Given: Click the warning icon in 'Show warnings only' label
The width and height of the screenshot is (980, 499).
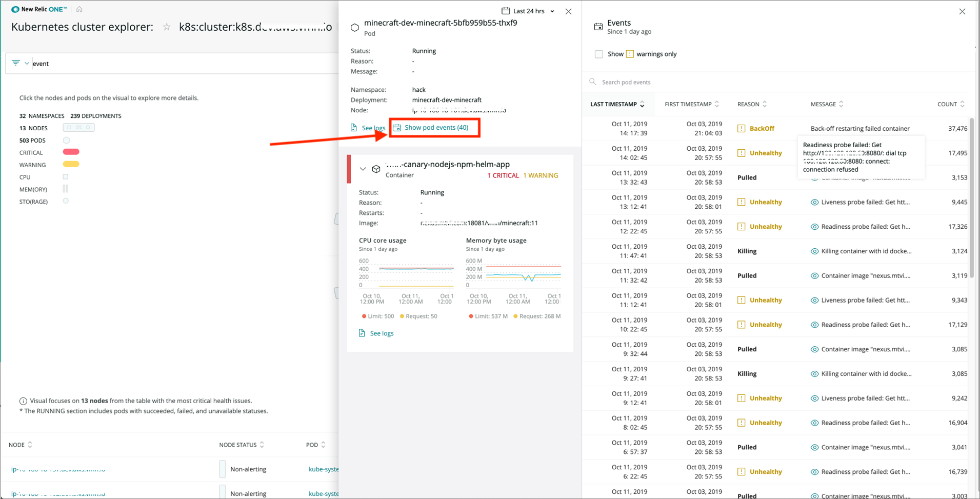Looking at the screenshot, I should pos(630,54).
